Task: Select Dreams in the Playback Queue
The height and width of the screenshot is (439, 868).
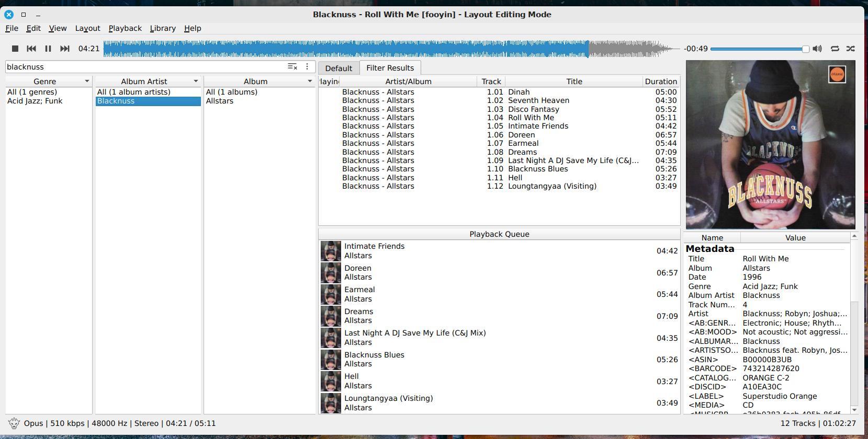Action: [499, 316]
